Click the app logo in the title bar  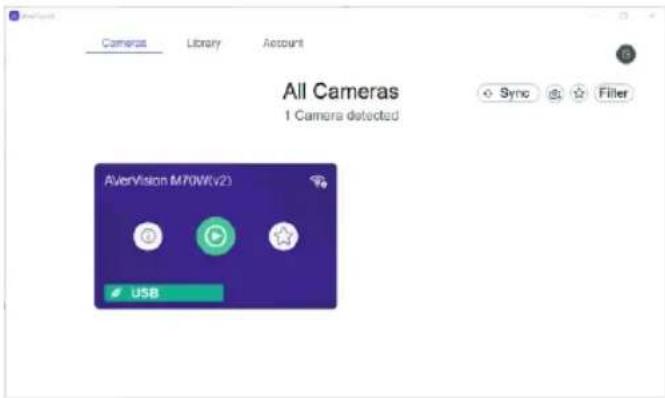pyautogui.click(x=14, y=16)
